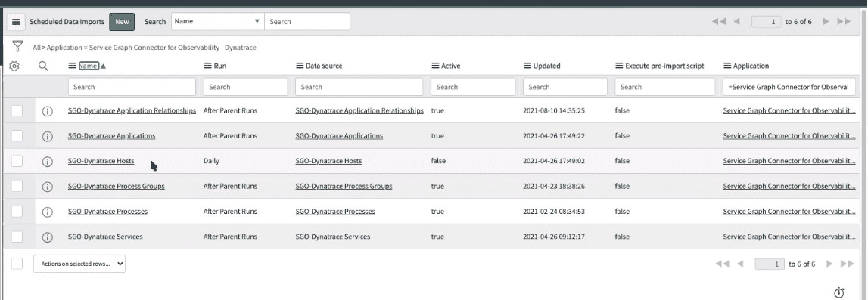Open Actions on selected rows dropdown
The image size is (868, 300).
(x=79, y=264)
